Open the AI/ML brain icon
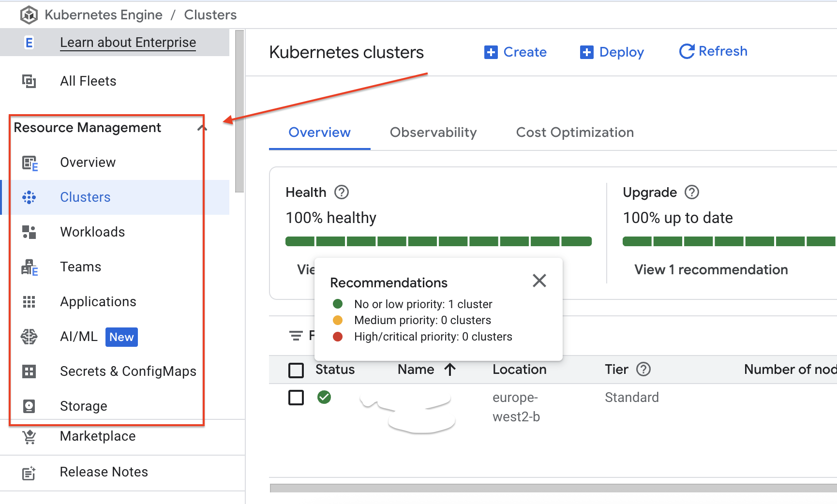Viewport: 837px width, 504px height. 29,337
